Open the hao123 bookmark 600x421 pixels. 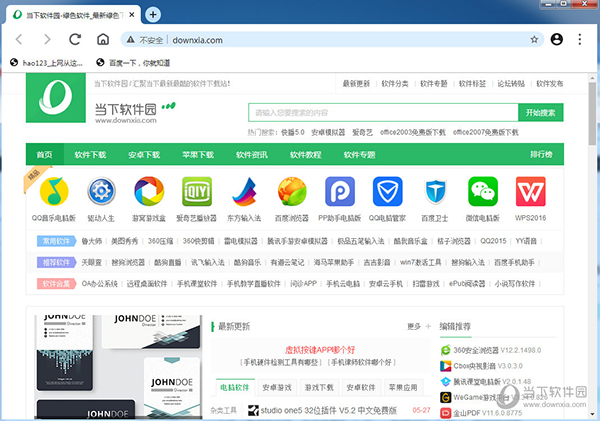46,63
